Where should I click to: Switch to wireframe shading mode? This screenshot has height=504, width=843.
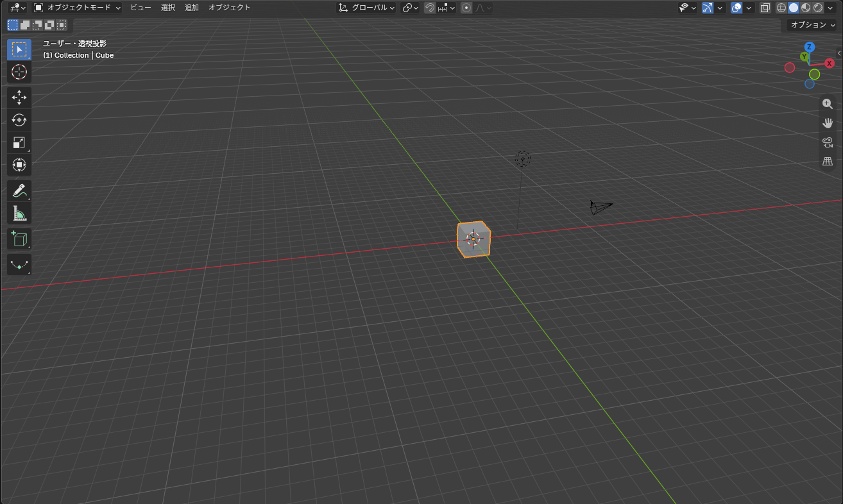click(x=781, y=8)
